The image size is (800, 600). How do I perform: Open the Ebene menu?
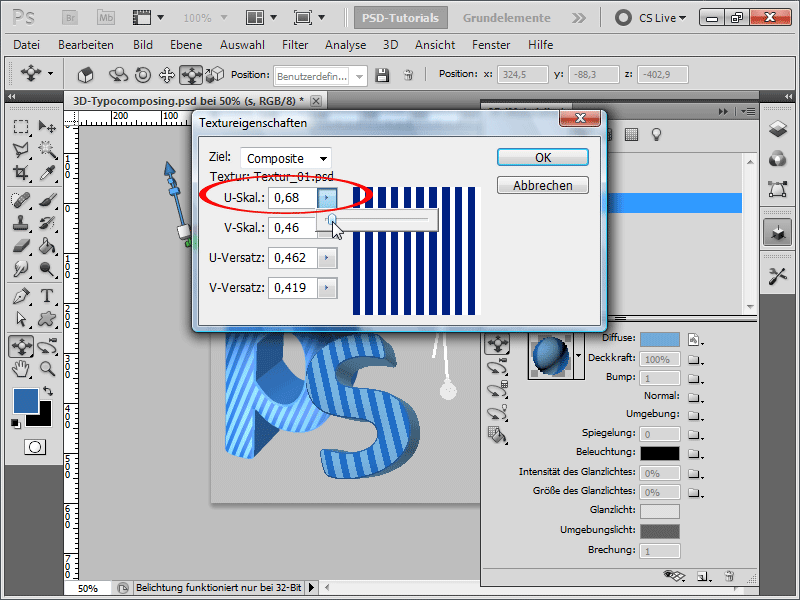click(x=186, y=45)
